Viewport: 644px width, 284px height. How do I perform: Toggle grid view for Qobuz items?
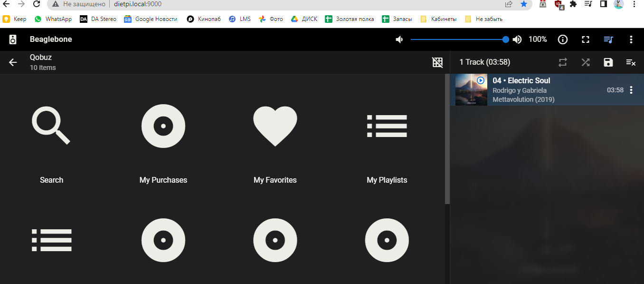click(x=437, y=62)
